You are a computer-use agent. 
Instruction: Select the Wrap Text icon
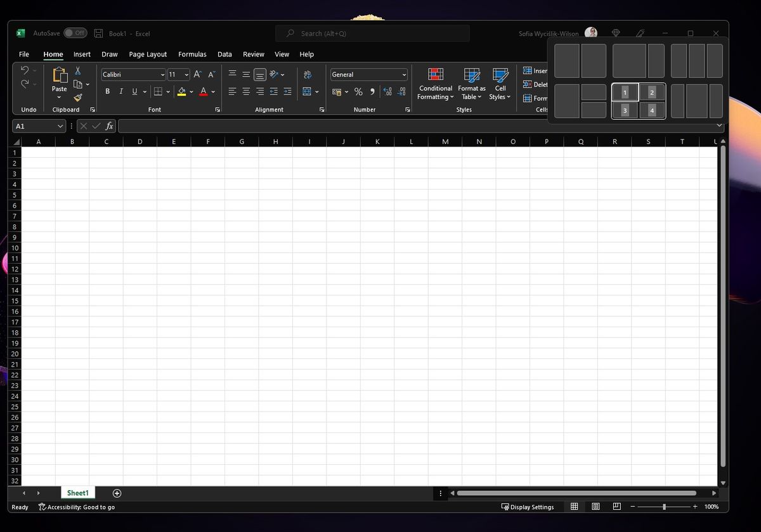[x=308, y=74]
